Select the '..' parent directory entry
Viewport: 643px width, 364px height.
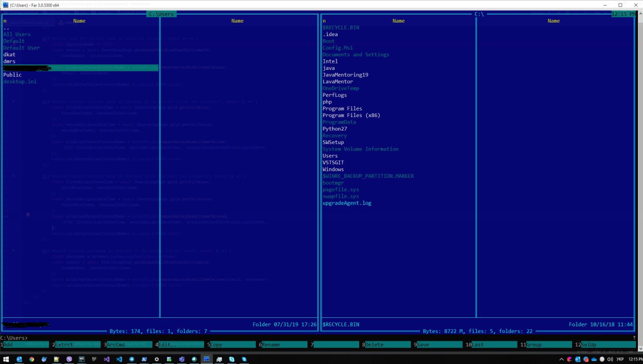coord(7,28)
